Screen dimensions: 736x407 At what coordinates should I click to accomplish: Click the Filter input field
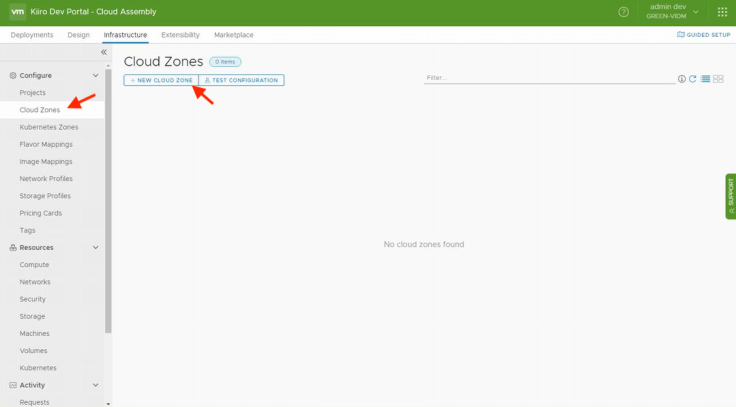(549, 78)
